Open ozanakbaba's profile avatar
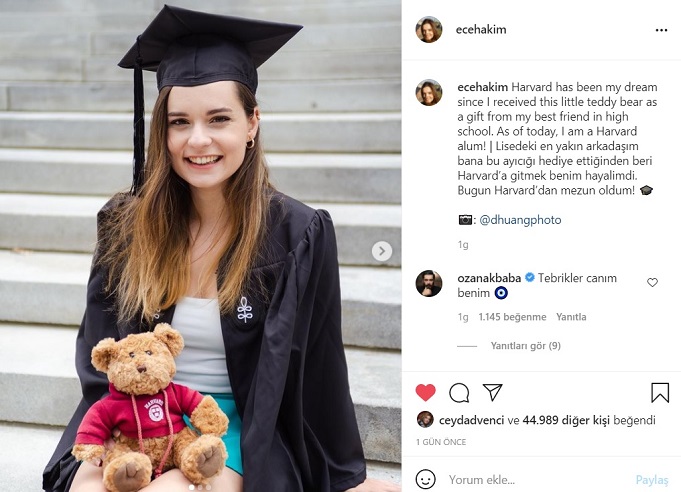Screen dimensions: 681x492 tap(429, 284)
